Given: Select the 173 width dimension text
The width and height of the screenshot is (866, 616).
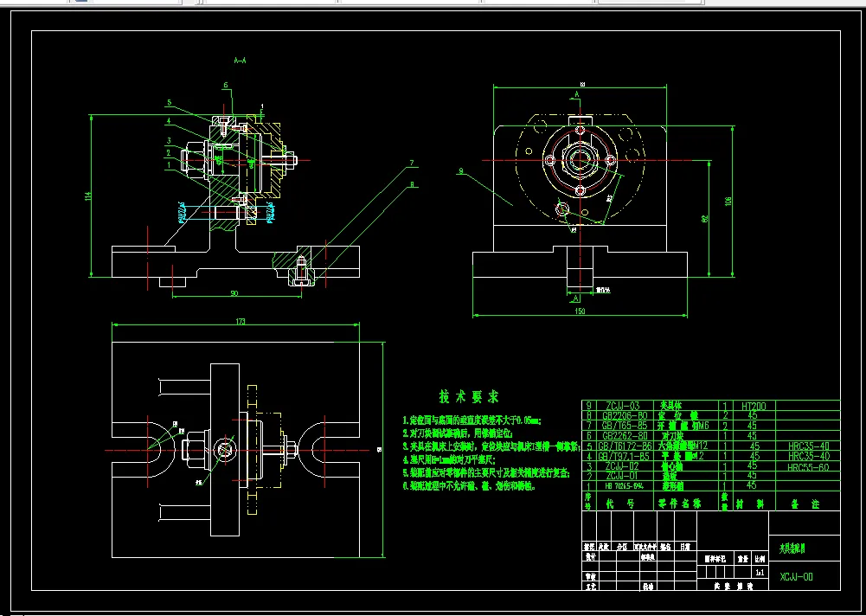Looking at the screenshot, I should pos(241,322).
